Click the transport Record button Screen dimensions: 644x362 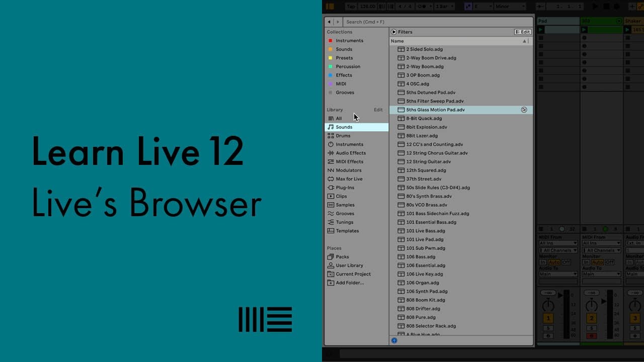coord(617,7)
